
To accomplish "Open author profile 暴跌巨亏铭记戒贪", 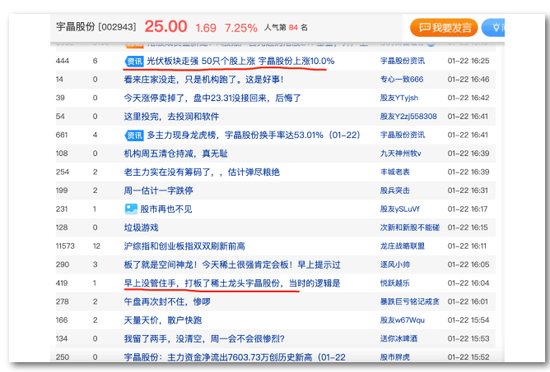I will click(410, 302).
